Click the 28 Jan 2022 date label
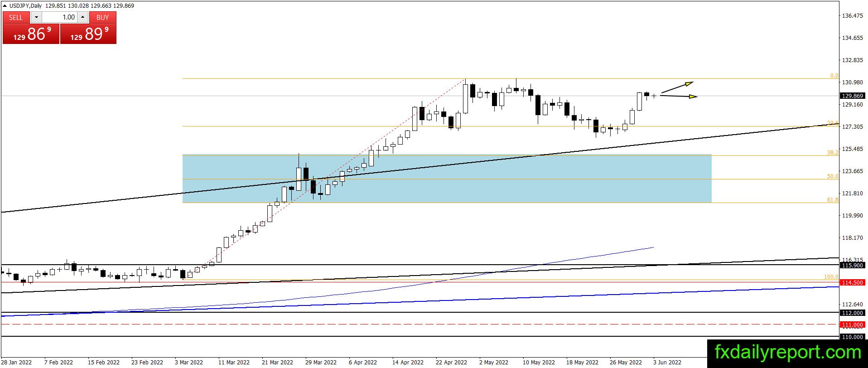The height and width of the screenshot is (368, 868). coord(17,363)
